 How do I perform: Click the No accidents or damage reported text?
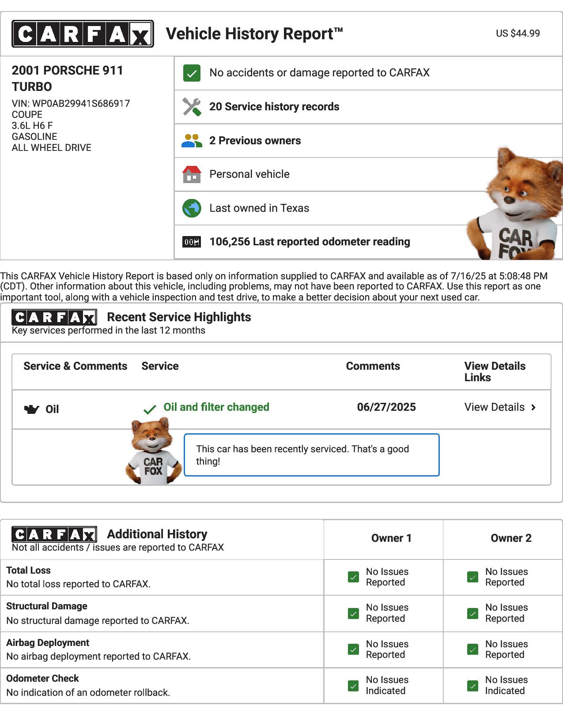point(319,73)
